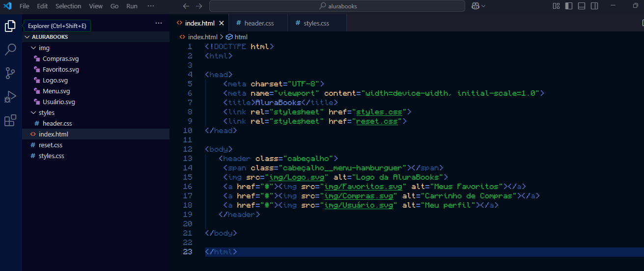Click index.html in the breadcrumb

tap(202, 37)
